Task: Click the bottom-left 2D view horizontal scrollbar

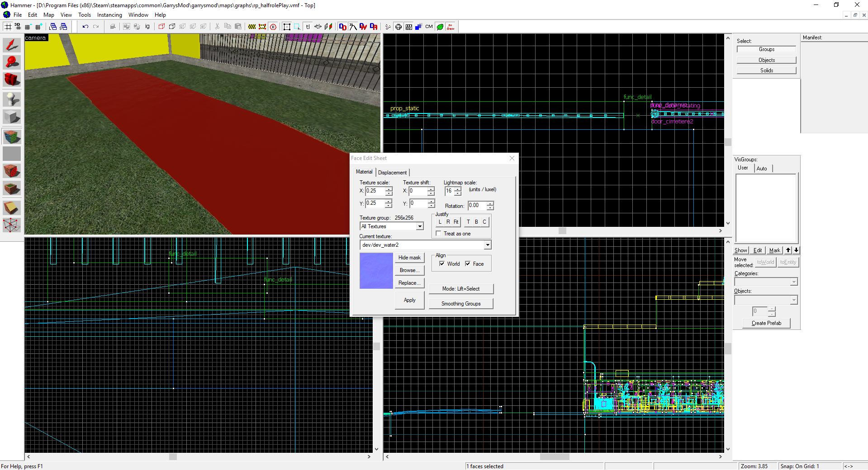Action: click(x=199, y=457)
